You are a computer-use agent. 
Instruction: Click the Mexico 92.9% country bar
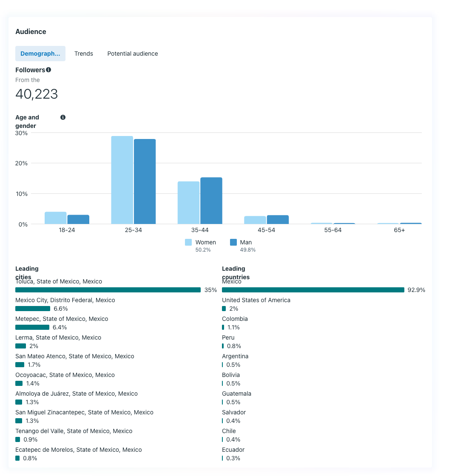[313, 290]
